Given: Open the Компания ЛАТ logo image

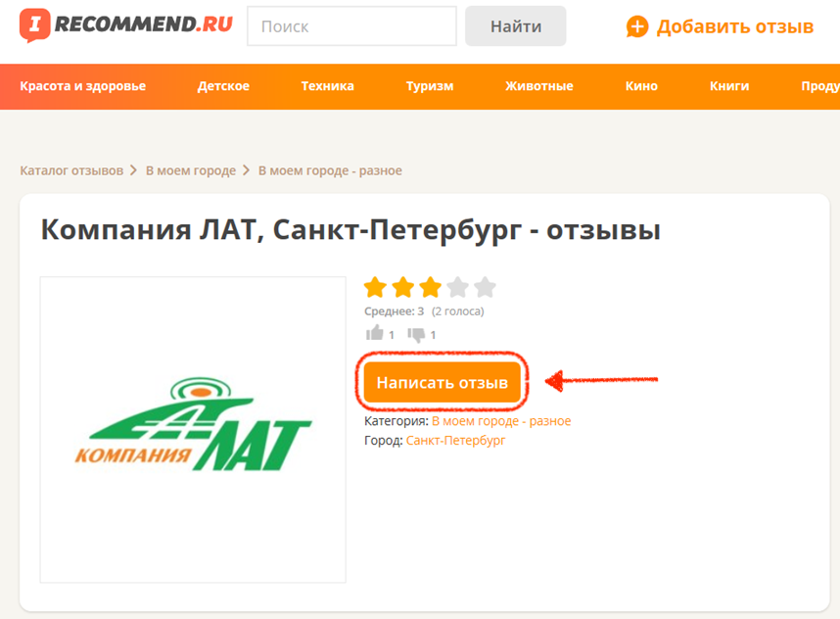Looking at the screenshot, I should (x=193, y=429).
